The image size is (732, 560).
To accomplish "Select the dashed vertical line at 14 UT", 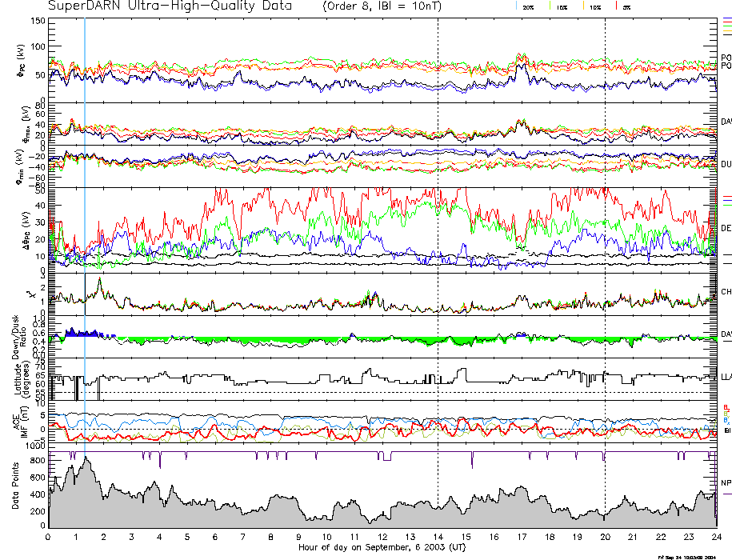I will (438, 240).
